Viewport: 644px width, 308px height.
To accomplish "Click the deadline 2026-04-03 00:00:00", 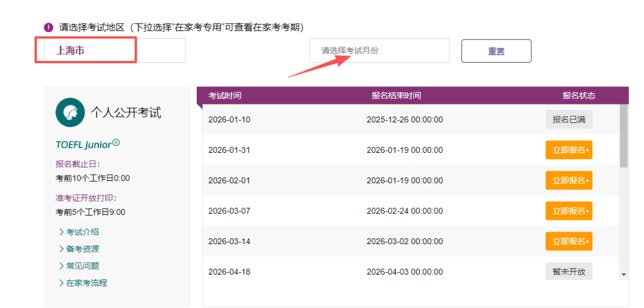I will 404,272.
